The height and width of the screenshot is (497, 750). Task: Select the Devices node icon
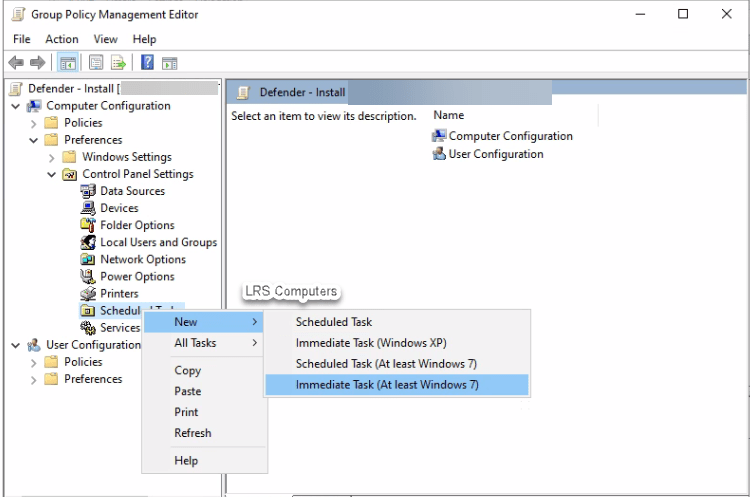tap(88, 208)
